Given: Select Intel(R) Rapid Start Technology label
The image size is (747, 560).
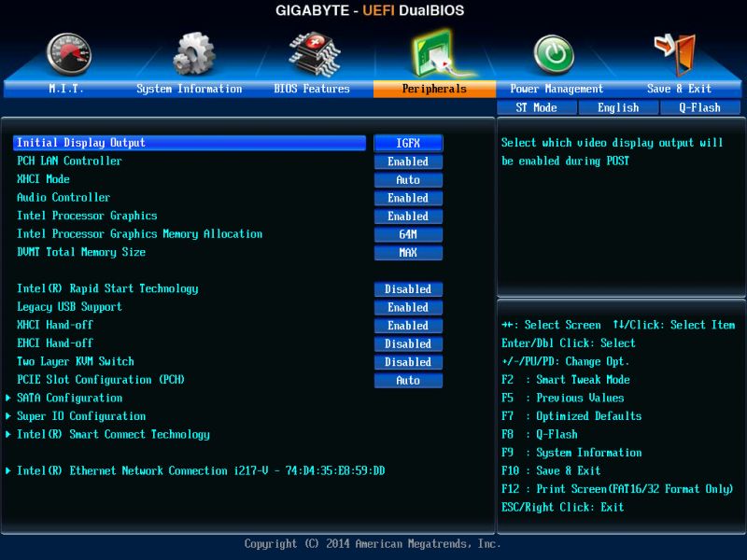Looking at the screenshot, I should (107, 288).
